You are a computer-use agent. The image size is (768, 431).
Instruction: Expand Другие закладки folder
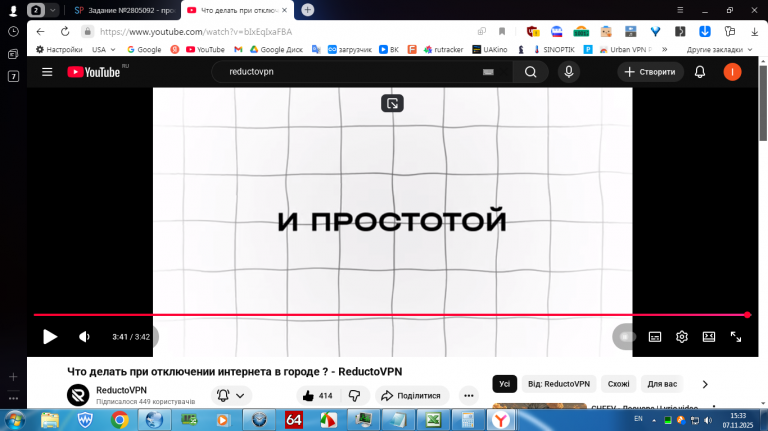tap(719, 49)
